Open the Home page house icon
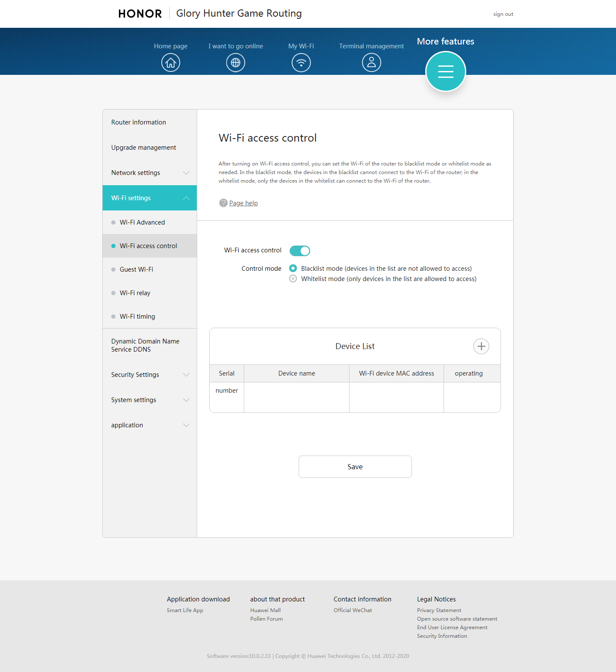 [x=171, y=62]
